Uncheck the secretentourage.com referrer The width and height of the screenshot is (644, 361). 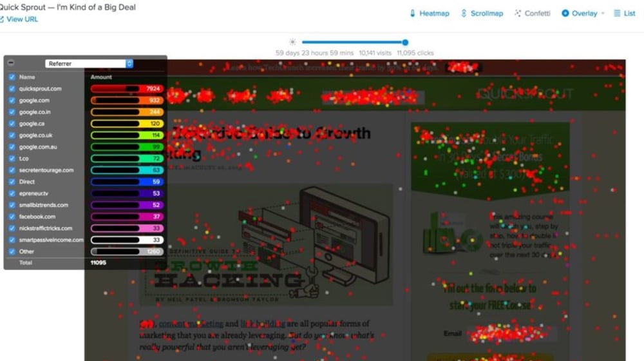[12, 170]
